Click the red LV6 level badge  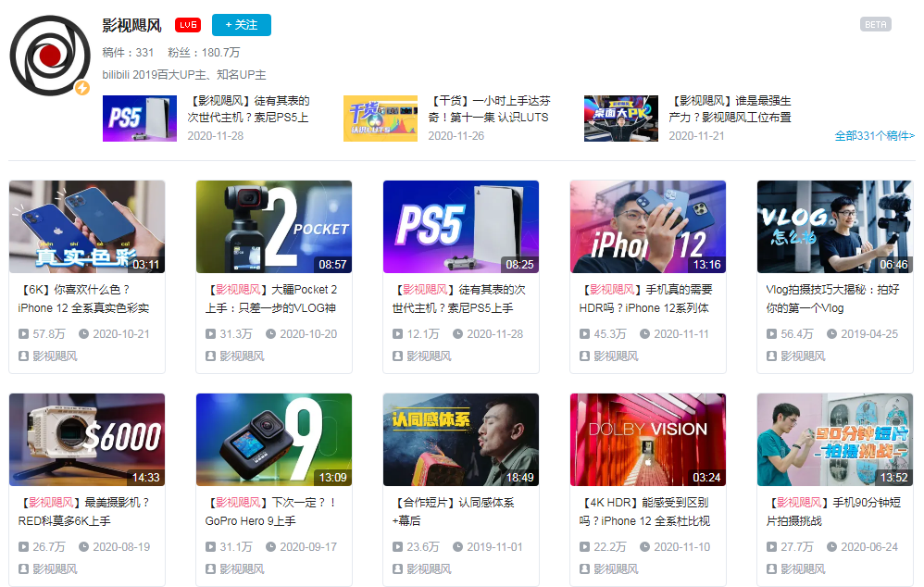tap(188, 25)
